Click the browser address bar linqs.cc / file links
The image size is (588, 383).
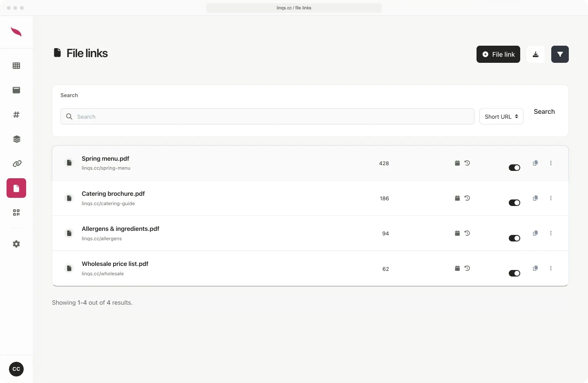coord(294,8)
